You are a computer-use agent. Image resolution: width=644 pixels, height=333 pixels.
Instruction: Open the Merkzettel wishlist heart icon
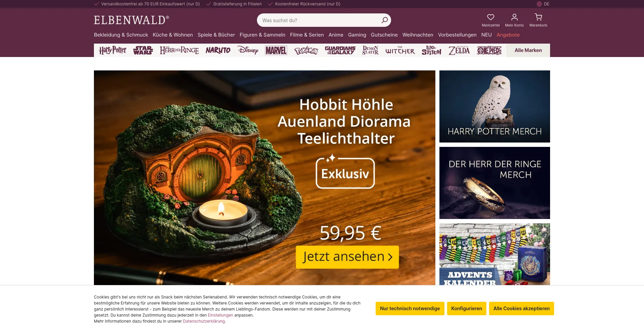(490, 17)
